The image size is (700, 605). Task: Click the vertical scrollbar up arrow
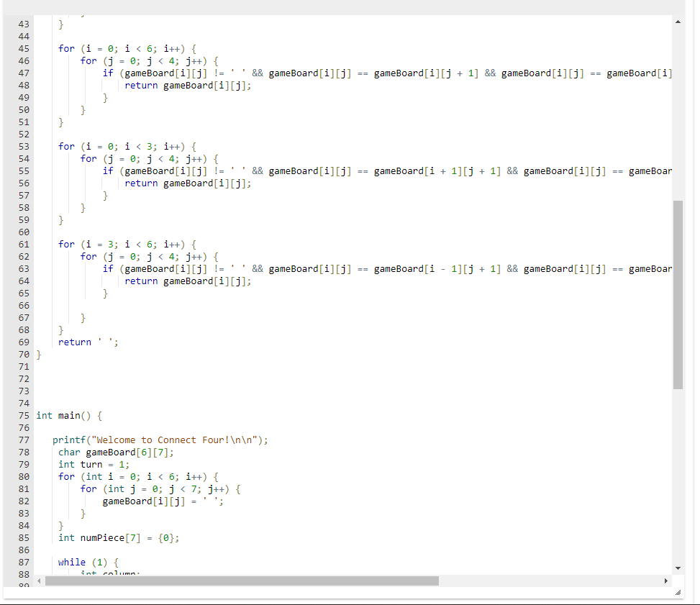coord(677,21)
